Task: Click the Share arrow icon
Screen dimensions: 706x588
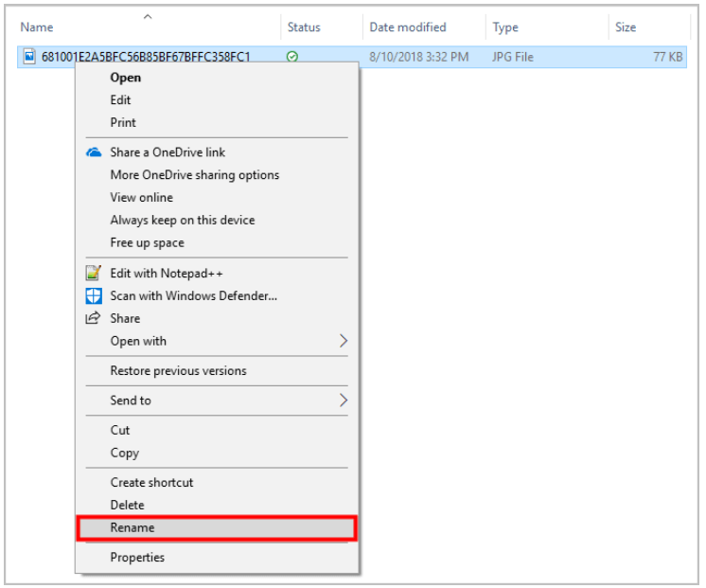Action: 93,318
